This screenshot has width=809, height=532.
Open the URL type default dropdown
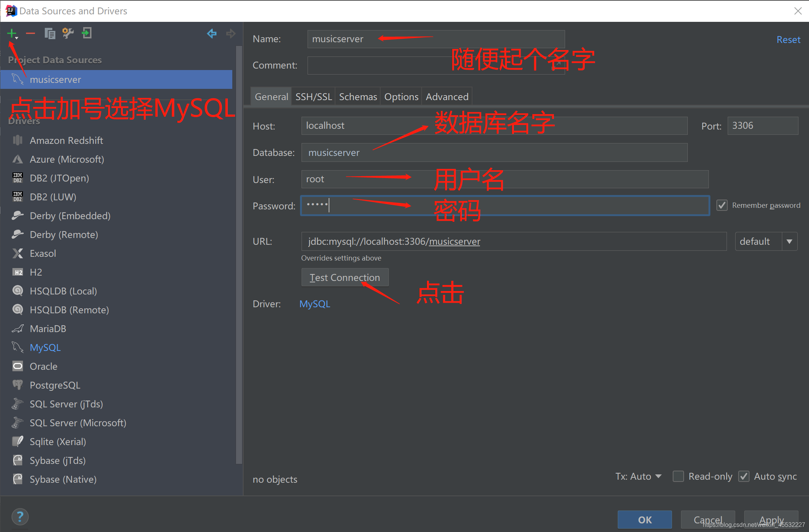(766, 241)
